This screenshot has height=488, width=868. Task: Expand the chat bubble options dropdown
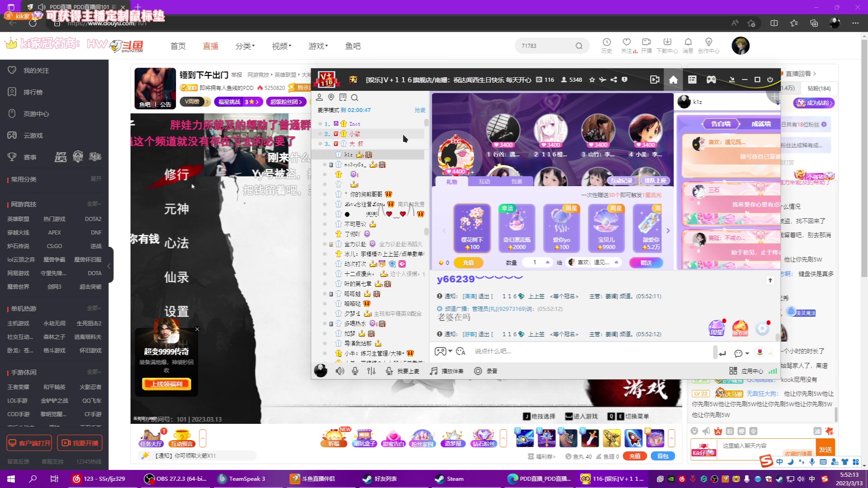click(x=747, y=353)
